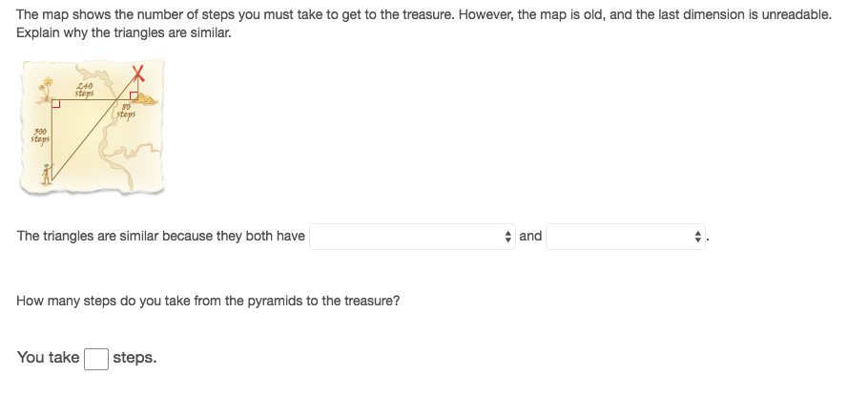Image resolution: width=868 pixels, height=417 pixels.
Task: Click the "How many steps" question text
Action: [x=208, y=301]
